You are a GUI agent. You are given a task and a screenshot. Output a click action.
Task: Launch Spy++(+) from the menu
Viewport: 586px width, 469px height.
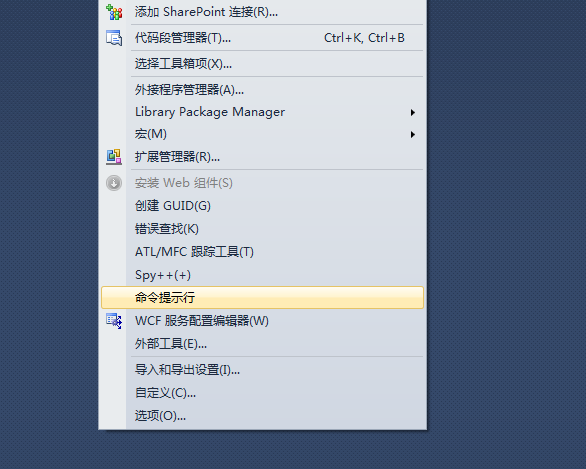click(x=262, y=275)
